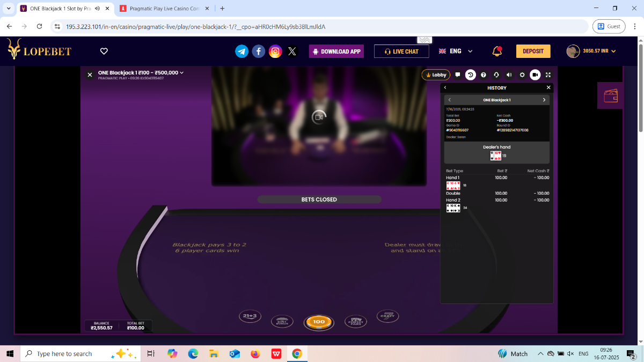The height and width of the screenshot is (362, 644).
Task: Go back from the History panel
Action: (x=445, y=87)
